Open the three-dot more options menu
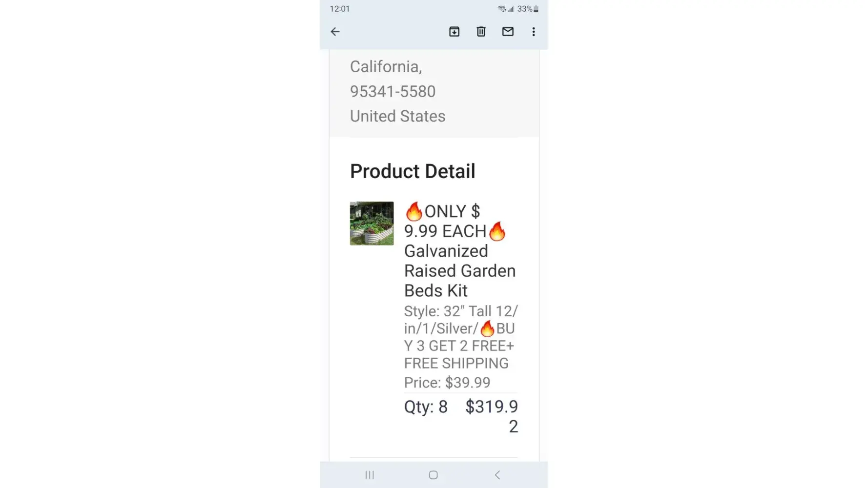Viewport: 868px width, 488px height. 534,32
